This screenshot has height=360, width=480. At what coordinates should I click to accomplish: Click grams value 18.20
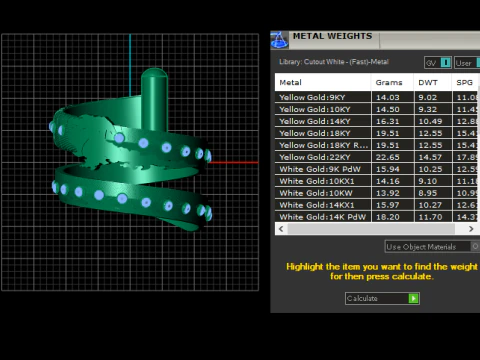pos(388,217)
